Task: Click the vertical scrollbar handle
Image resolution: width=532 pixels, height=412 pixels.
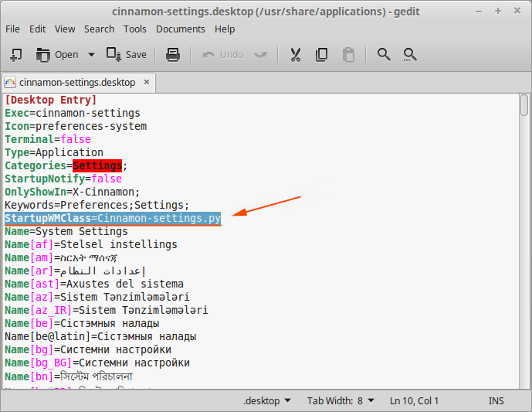Action: point(524,106)
